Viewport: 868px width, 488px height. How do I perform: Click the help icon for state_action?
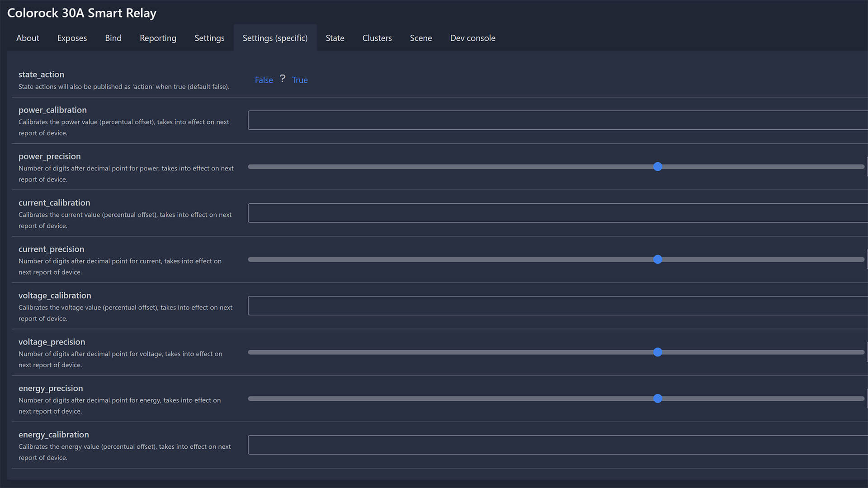pyautogui.click(x=282, y=78)
